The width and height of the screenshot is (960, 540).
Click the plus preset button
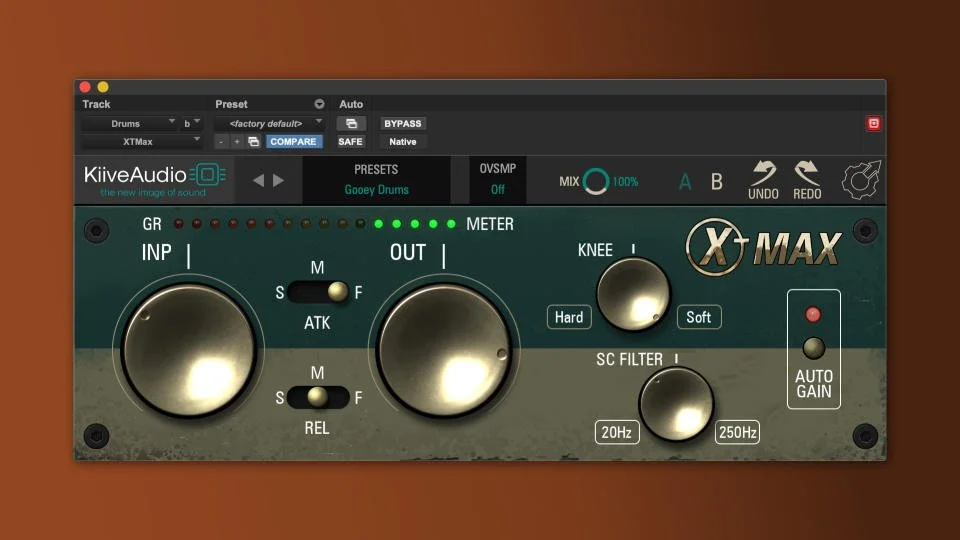237,142
